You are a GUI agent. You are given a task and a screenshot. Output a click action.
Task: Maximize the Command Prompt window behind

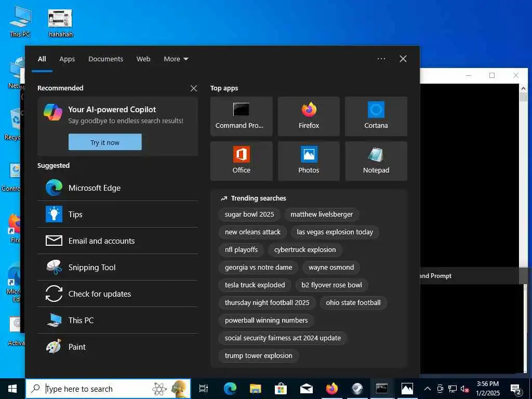click(492, 75)
